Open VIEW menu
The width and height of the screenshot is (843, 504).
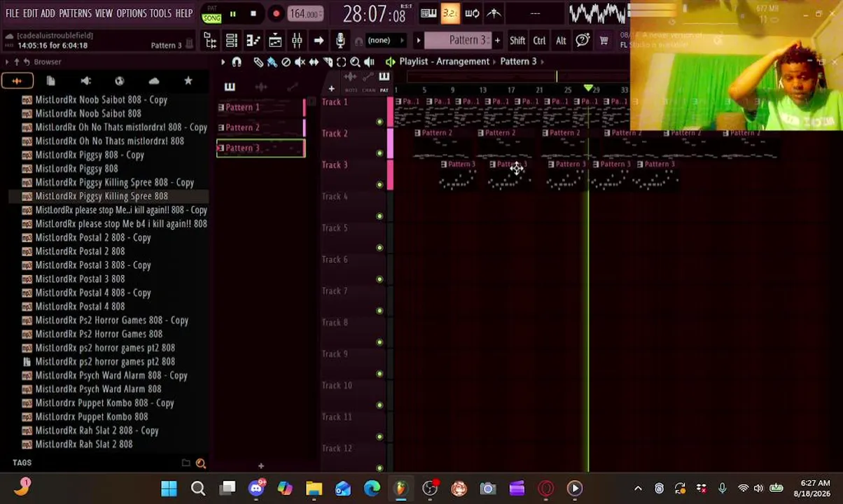point(104,13)
